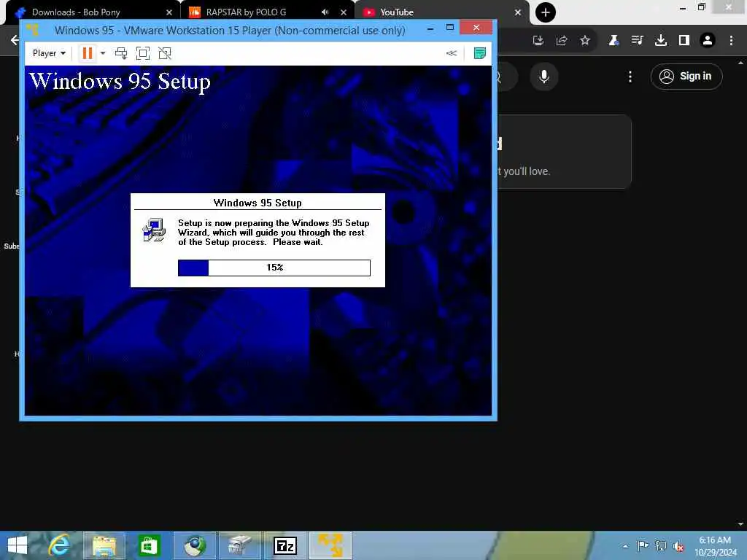Toggle VMware Unity mode icon
Viewport: 747px width, 560px height.
(x=165, y=53)
